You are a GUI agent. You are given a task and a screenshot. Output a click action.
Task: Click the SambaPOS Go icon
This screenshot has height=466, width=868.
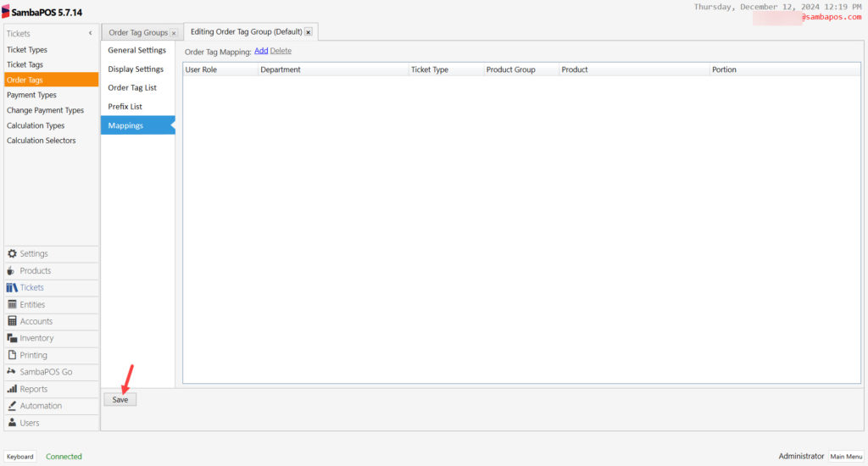tap(11, 372)
